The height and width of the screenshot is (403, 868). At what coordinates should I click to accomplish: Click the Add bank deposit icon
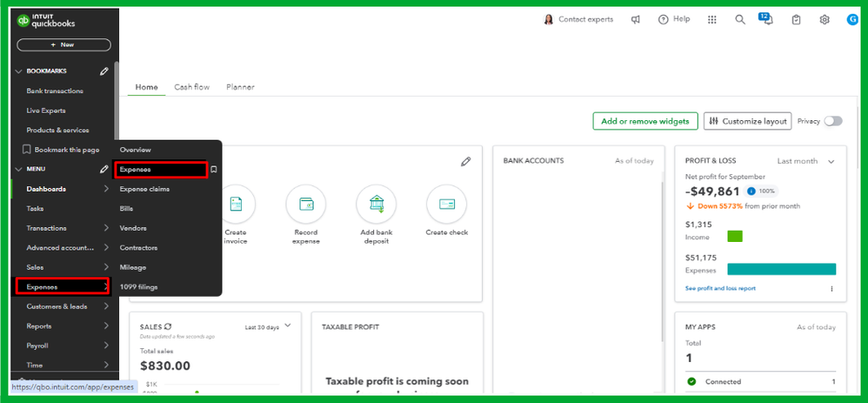[x=377, y=204]
